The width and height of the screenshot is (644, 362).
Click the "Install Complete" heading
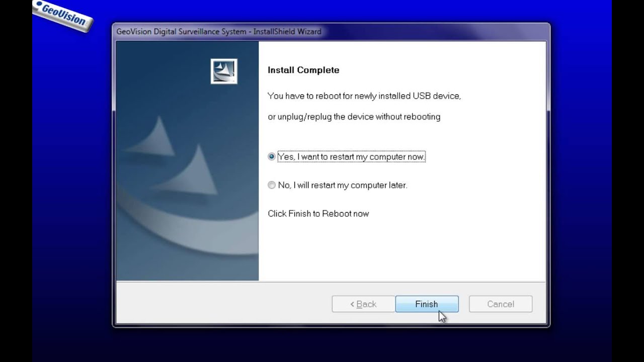tap(303, 70)
